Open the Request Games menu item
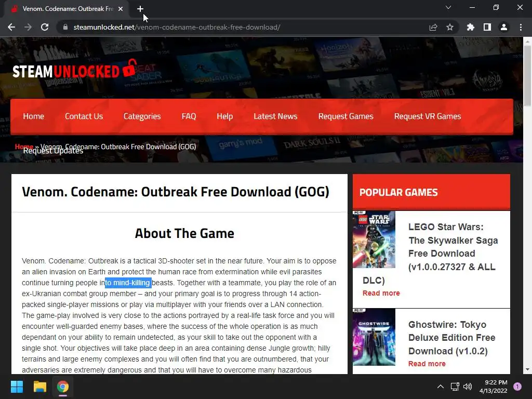The image size is (532, 399). 345,116
